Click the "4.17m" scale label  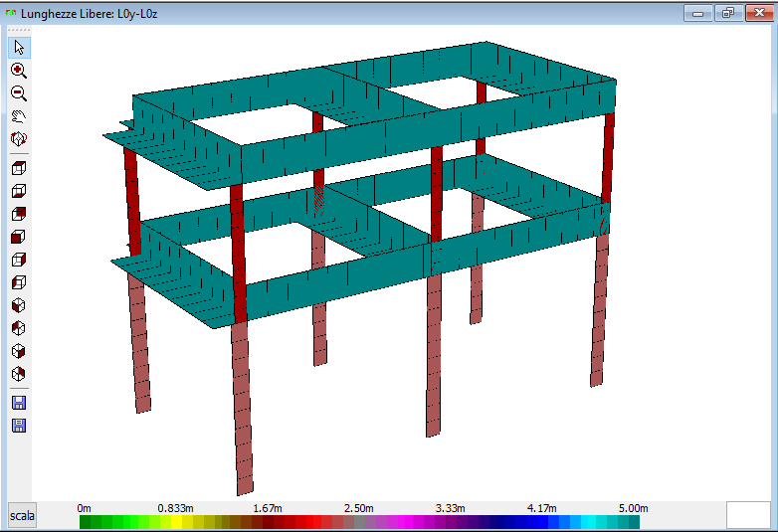(542, 508)
